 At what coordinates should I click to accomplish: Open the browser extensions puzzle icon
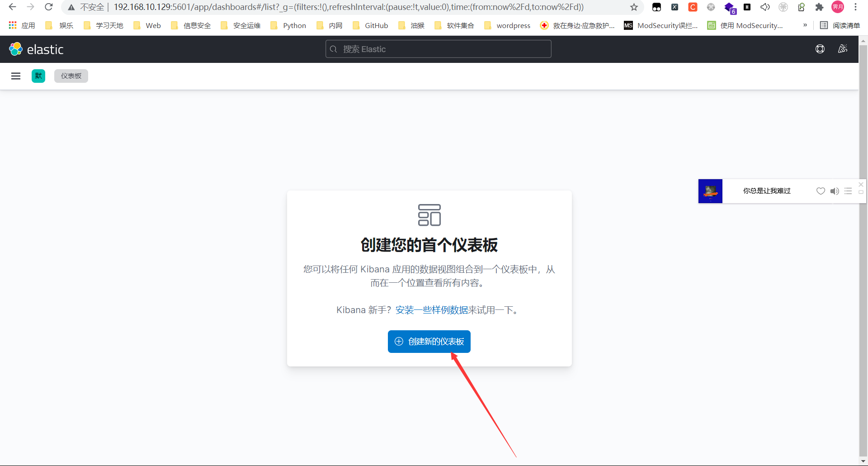[x=819, y=7]
